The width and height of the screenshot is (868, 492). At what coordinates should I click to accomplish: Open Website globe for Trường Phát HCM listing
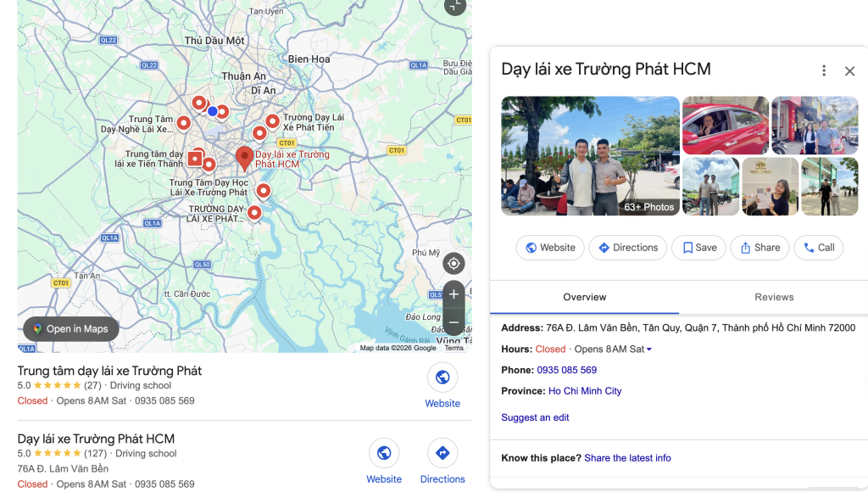click(384, 453)
